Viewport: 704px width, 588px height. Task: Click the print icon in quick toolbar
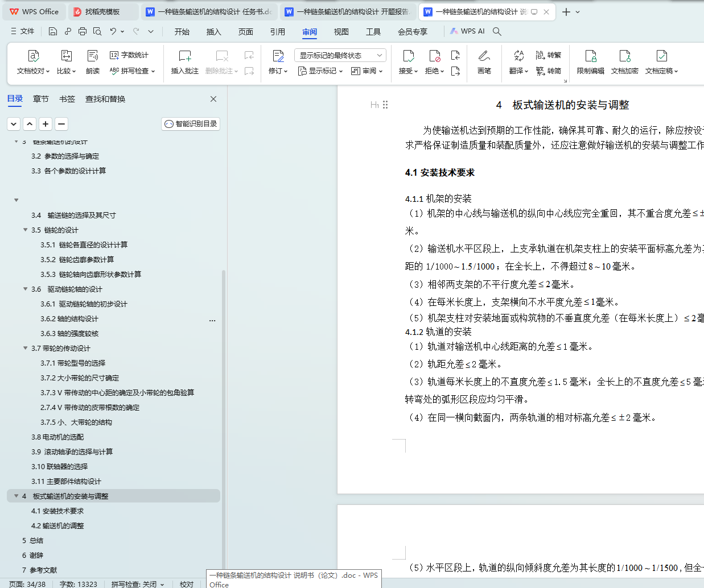[83, 31]
